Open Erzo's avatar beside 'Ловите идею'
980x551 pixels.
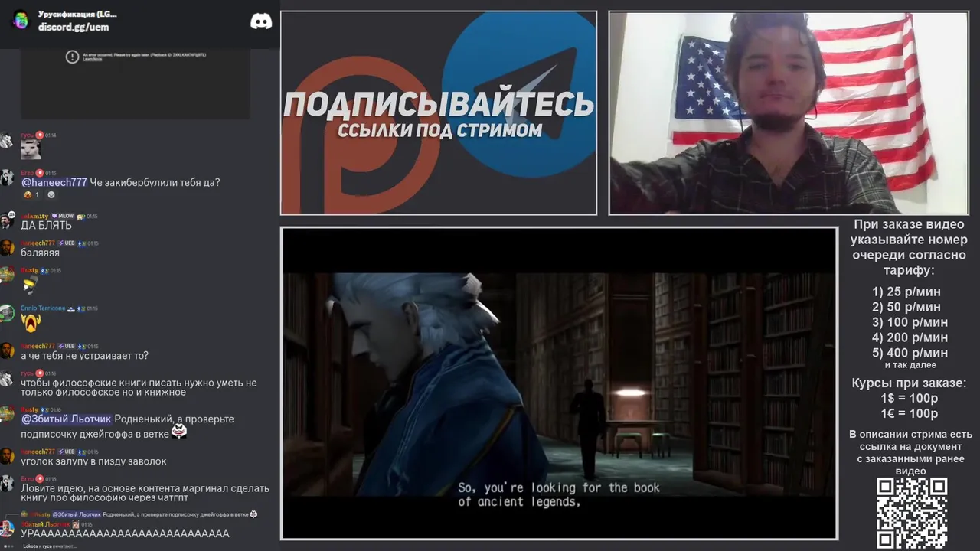(x=7, y=484)
